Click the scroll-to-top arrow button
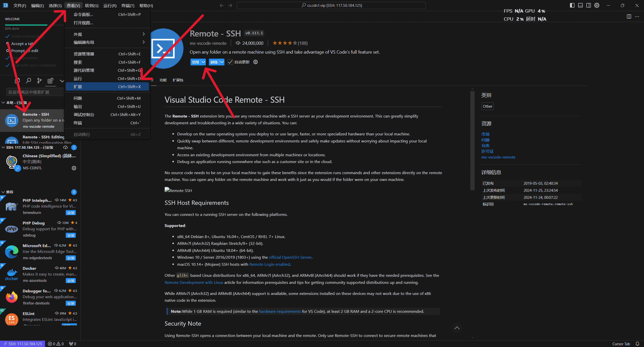The height and width of the screenshot is (347, 644). pos(457,328)
